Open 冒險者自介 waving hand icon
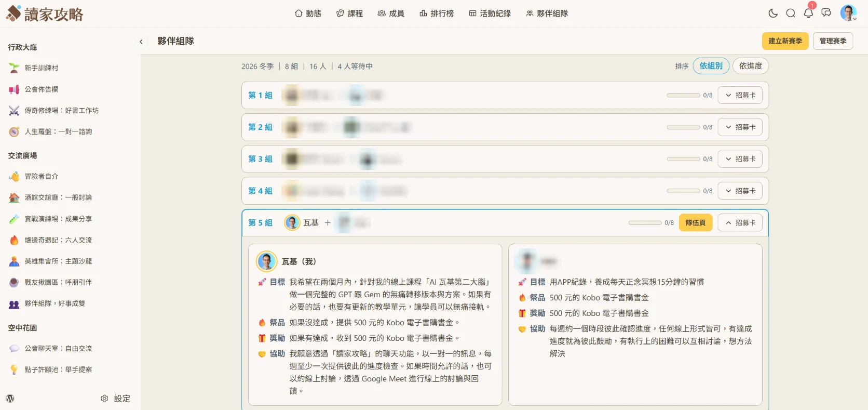This screenshot has height=410, width=868. [x=14, y=177]
